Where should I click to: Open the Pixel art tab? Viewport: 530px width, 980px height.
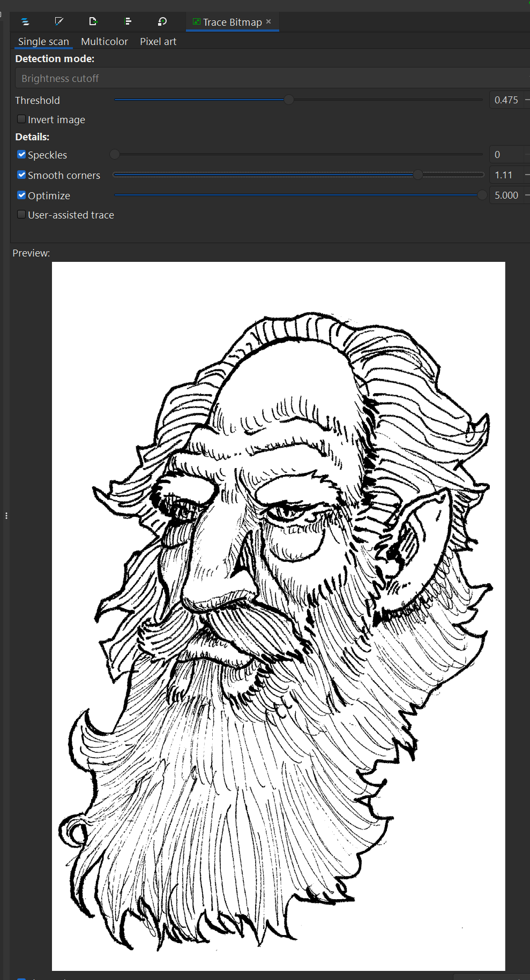[158, 41]
